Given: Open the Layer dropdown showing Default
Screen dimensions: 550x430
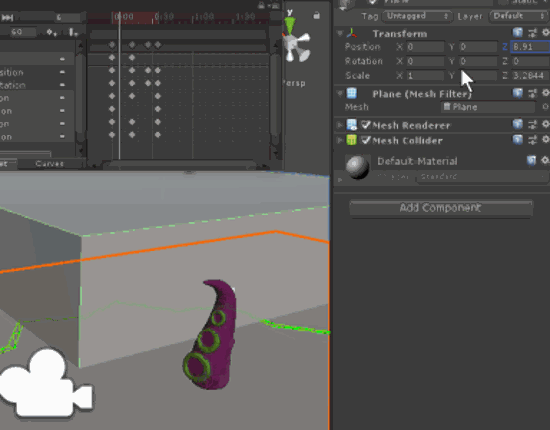Looking at the screenshot, I should coord(519,16).
